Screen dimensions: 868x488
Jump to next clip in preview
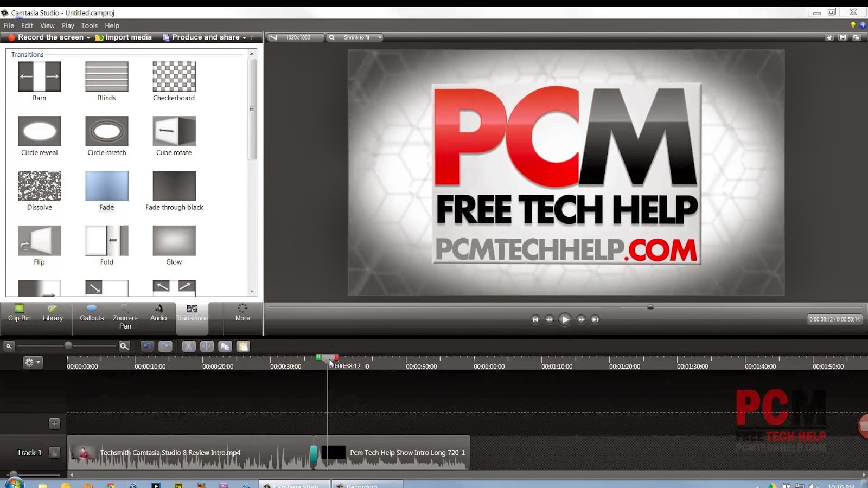tap(595, 319)
